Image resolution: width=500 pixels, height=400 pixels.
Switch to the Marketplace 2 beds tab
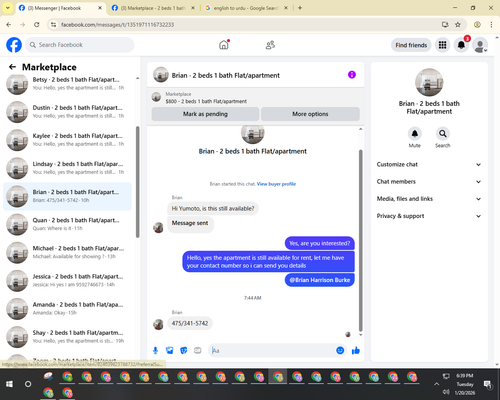(153, 8)
